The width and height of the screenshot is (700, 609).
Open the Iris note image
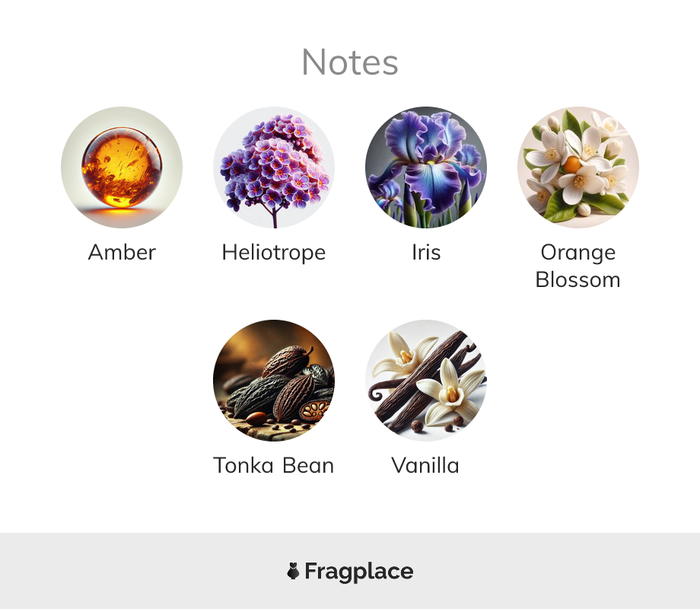[x=426, y=167]
